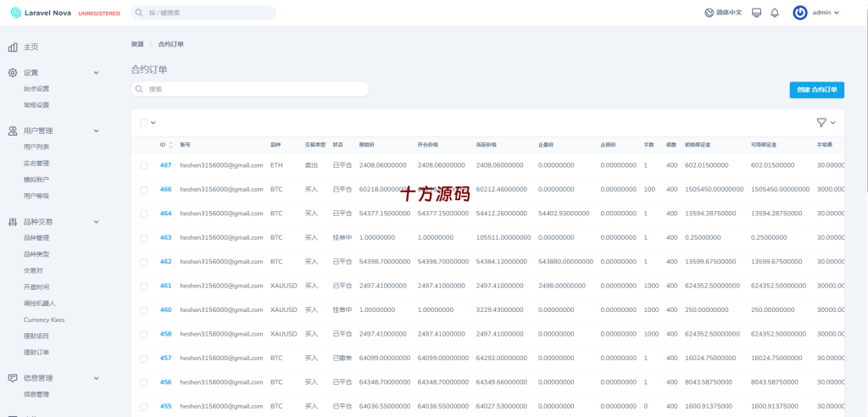
Task: Open 简体中文 language selector
Action: (x=723, y=13)
